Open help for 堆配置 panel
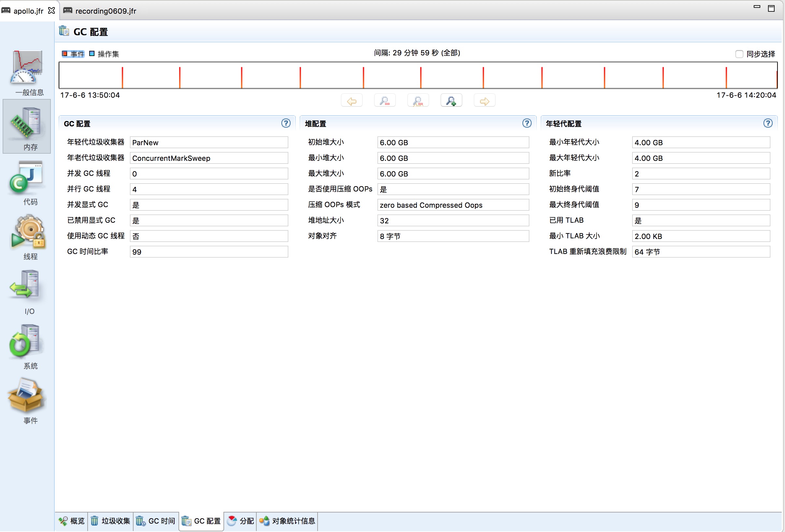 click(x=527, y=123)
